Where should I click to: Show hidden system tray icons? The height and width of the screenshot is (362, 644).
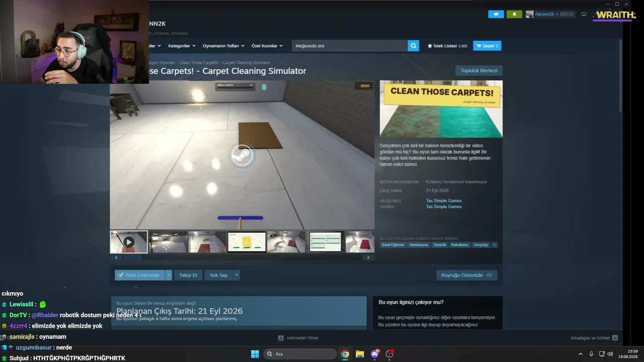point(580,354)
